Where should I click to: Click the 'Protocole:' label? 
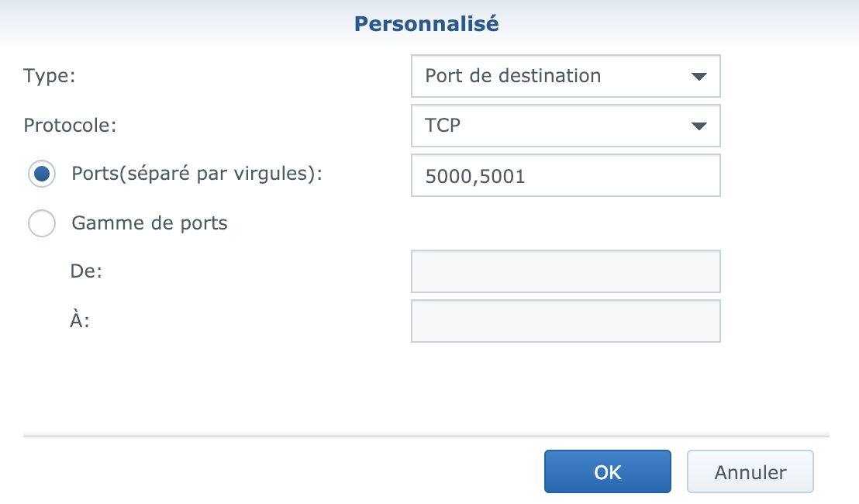tap(70, 125)
